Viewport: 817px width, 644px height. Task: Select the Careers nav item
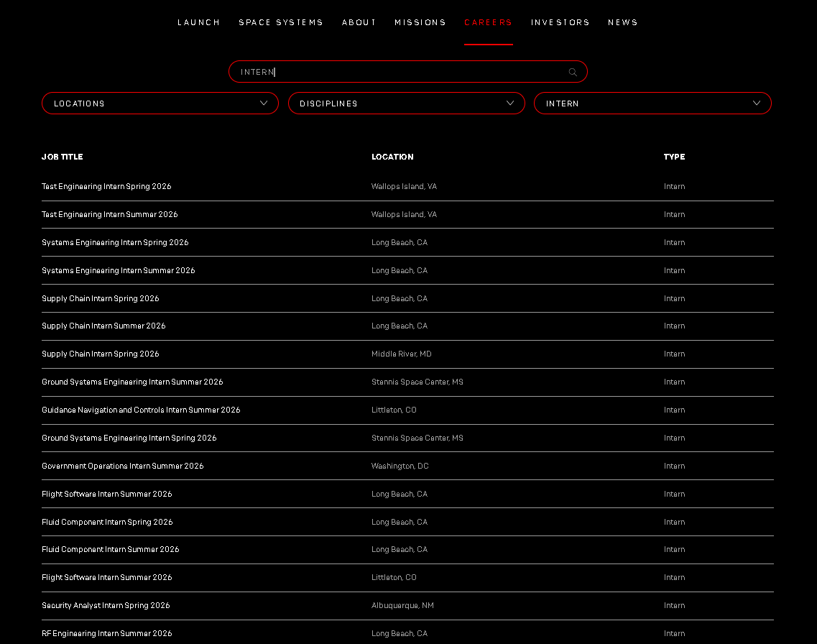tap(488, 22)
